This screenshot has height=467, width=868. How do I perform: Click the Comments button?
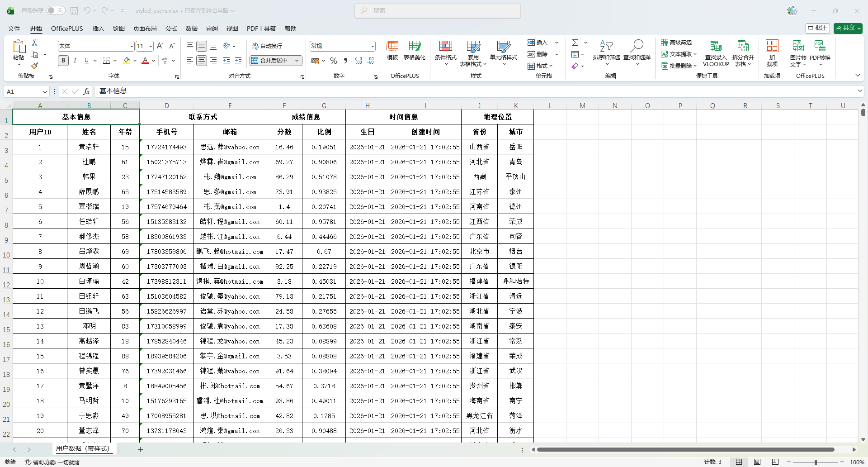[x=818, y=28]
